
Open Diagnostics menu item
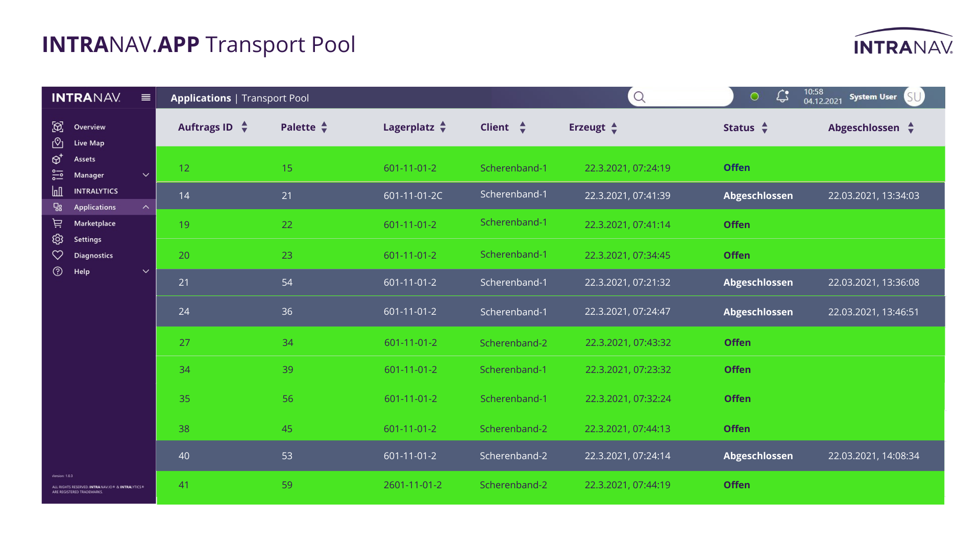pyautogui.click(x=93, y=256)
